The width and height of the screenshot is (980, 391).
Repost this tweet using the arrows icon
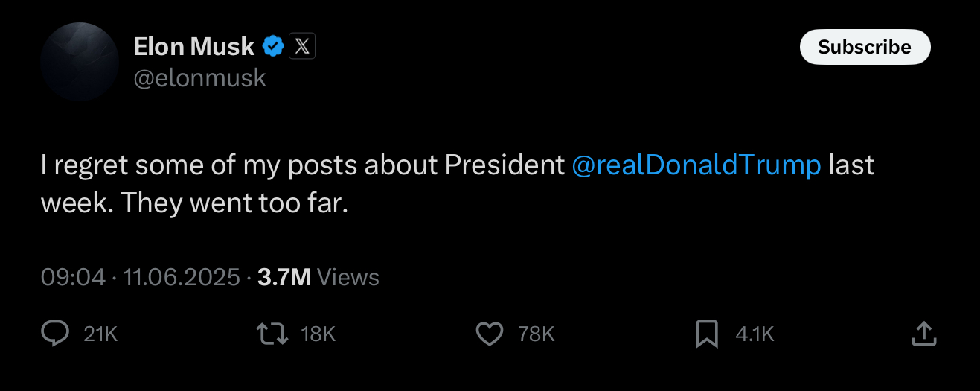click(272, 334)
